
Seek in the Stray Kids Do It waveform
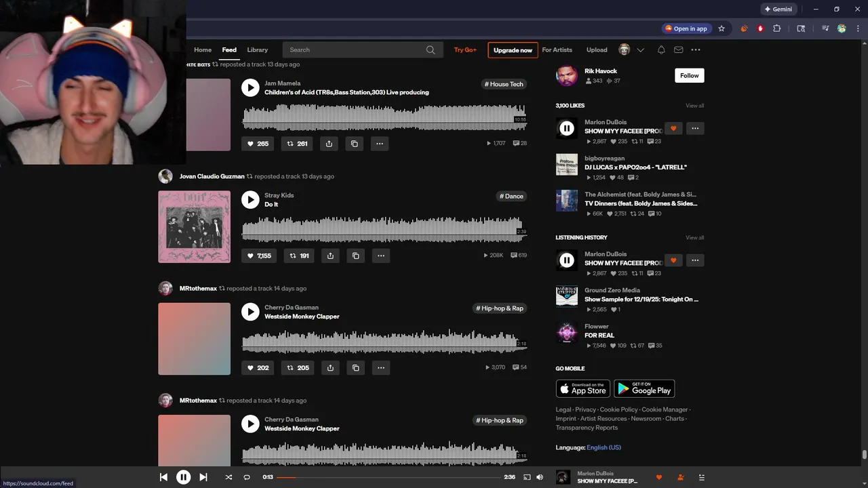pyautogui.click(x=384, y=229)
